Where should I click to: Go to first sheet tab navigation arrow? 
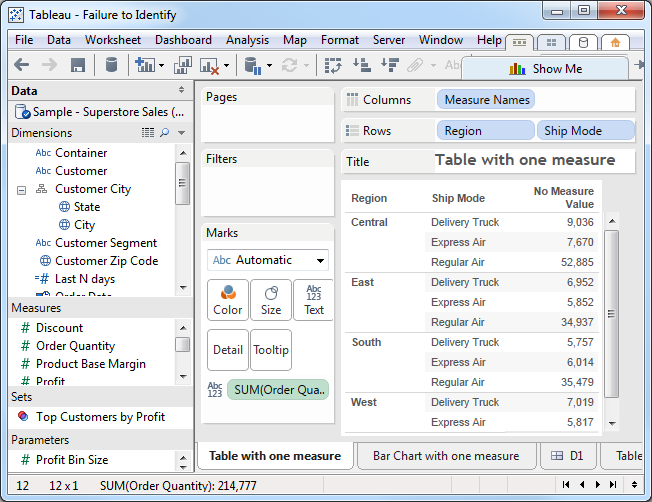point(566,485)
